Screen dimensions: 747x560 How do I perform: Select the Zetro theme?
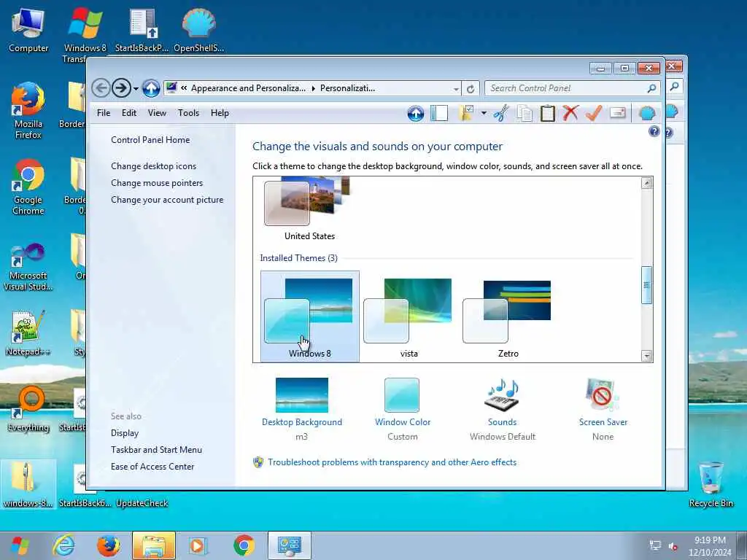pos(508,316)
